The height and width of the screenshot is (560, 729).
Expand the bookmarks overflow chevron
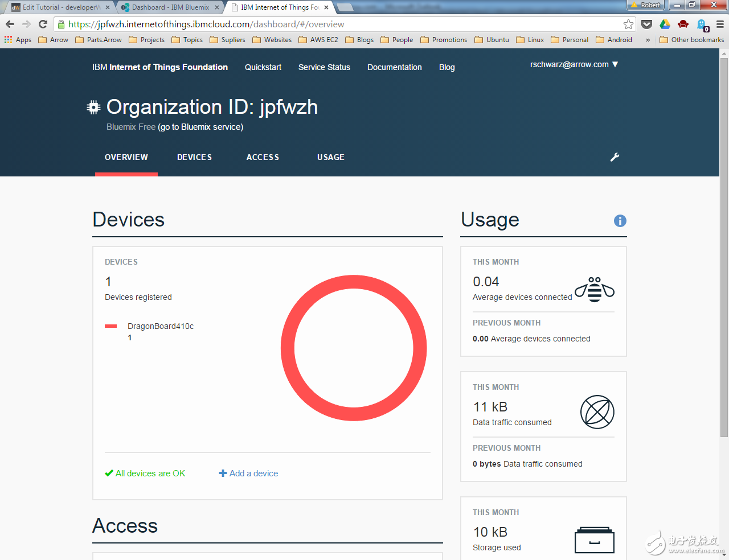pyautogui.click(x=648, y=40)
